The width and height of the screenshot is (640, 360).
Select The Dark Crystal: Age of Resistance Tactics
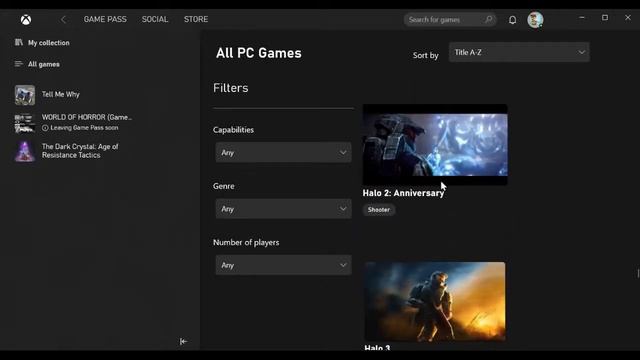(80, 151)
